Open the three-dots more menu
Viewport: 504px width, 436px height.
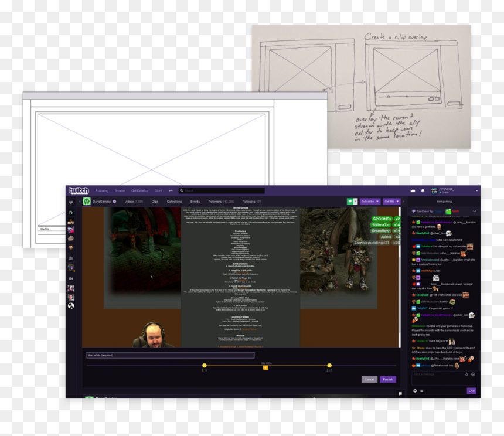171,191
